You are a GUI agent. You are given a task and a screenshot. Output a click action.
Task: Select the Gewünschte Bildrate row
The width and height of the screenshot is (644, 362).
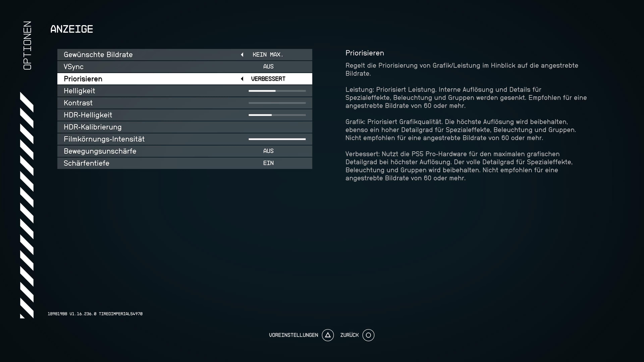click(98, 54)
